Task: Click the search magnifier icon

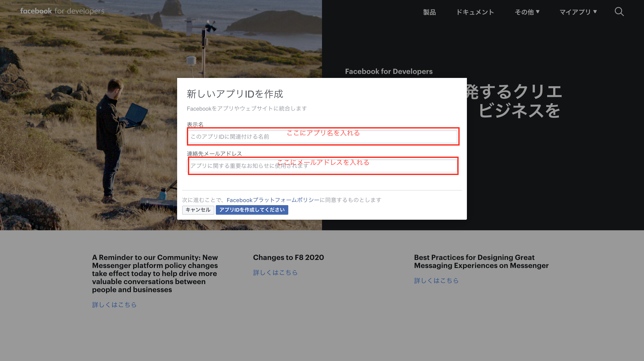Action: click(x=619, y=12)
